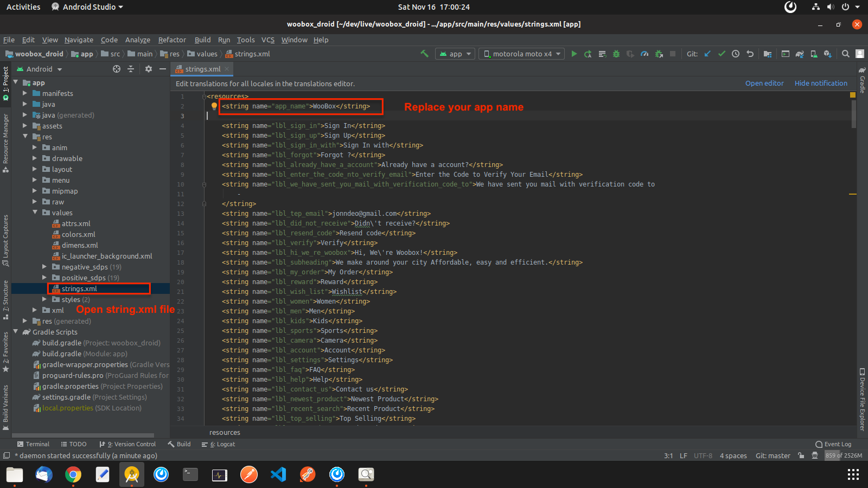Open the Analyze menu
The width and height of the screenshot is (868, 488).
[x=138, y=40]
